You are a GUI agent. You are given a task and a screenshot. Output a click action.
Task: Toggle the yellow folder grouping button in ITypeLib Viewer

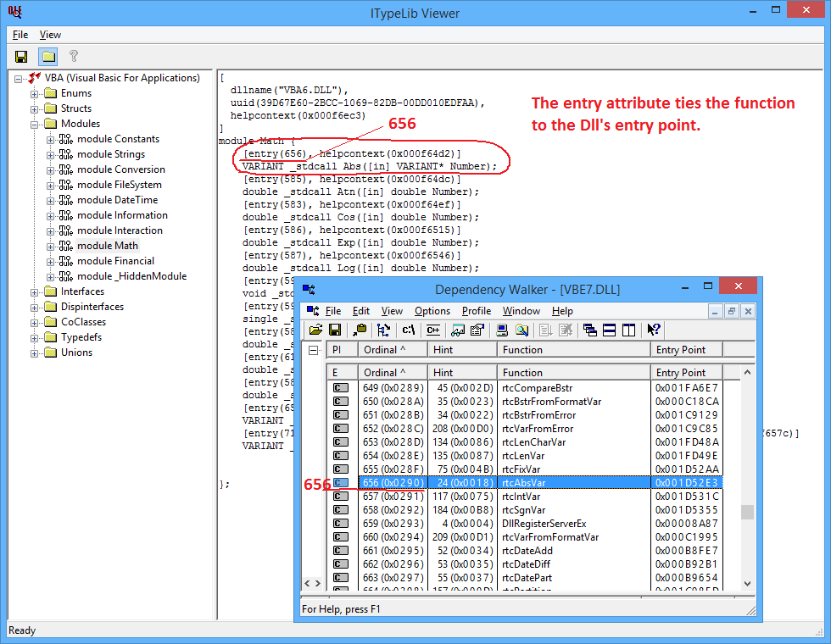click(x=48, y=57)
